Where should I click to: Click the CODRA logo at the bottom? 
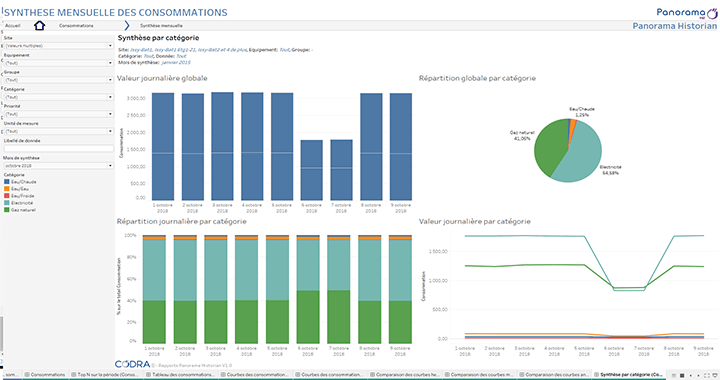point(132,364)
